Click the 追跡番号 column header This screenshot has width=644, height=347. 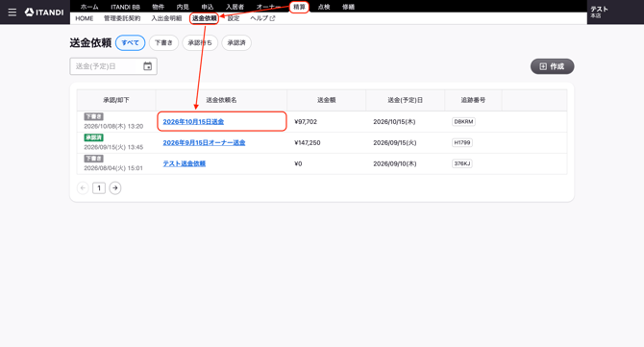point(473,100)
